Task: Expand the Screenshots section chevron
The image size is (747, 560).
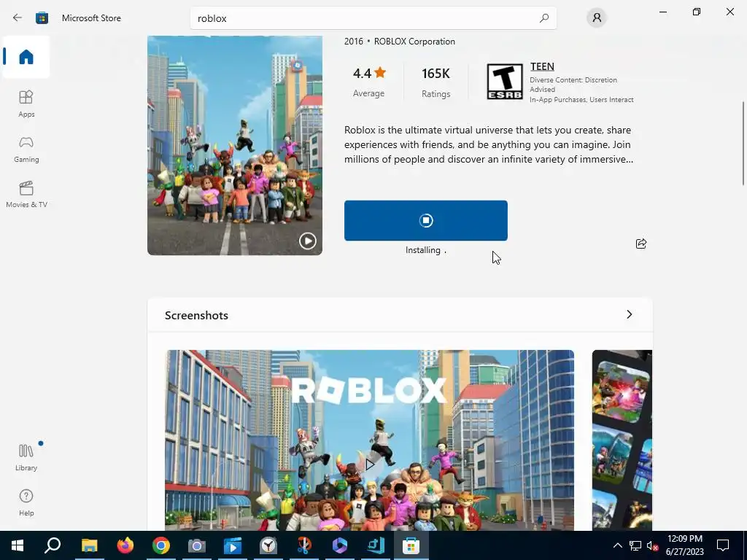Action: (x=630, y=314)
